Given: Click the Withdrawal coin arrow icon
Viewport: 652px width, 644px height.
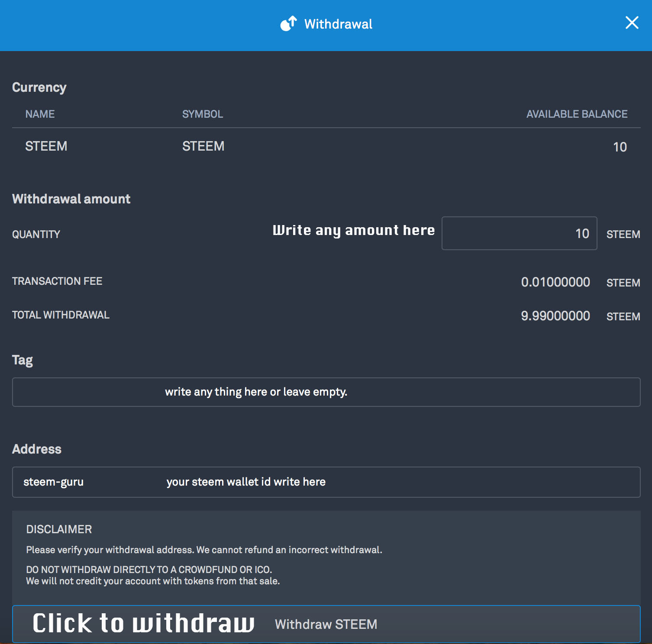Looking at the screenshot, I should (x=289, y=24).
